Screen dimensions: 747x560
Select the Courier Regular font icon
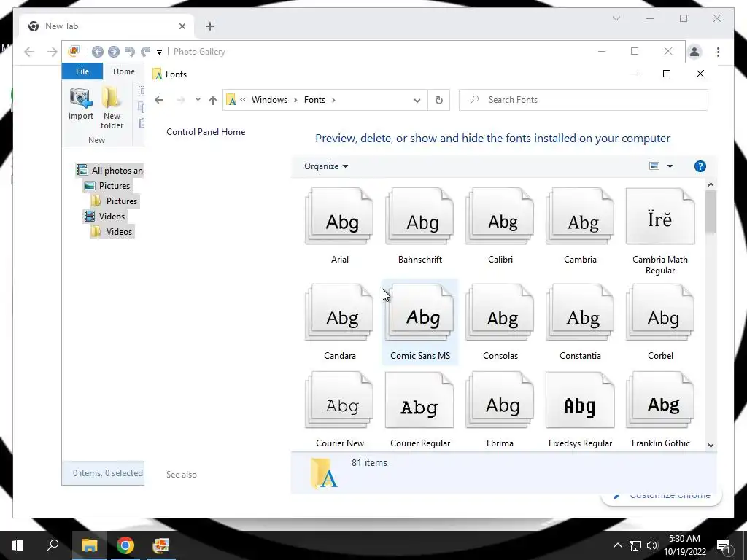(419, 400)
